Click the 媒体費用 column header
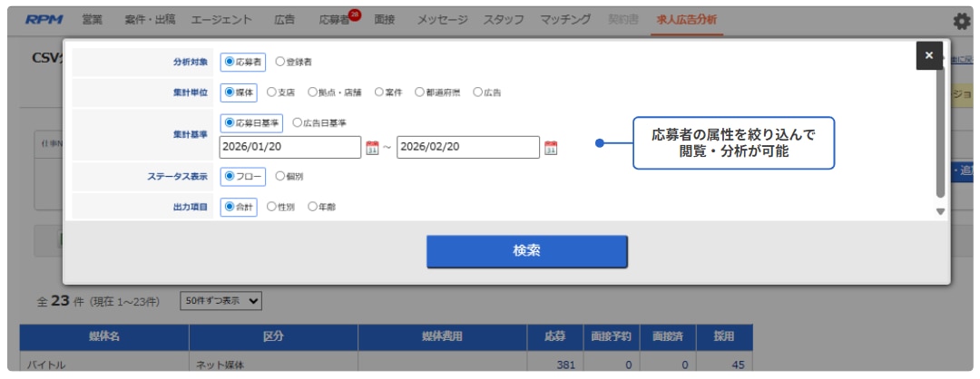980x379 pixels. (x=443, y=337)
